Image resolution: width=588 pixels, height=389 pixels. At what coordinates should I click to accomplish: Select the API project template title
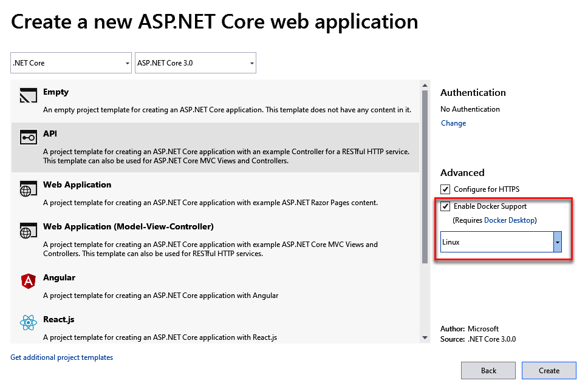pyautogui.click(x=50, y=134)
